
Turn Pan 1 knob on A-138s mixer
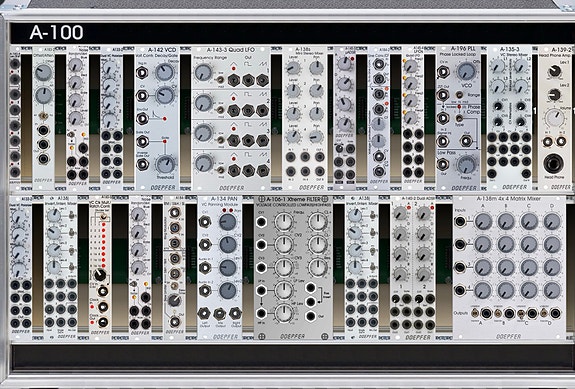pyautogui.click(x=316, y=68)
